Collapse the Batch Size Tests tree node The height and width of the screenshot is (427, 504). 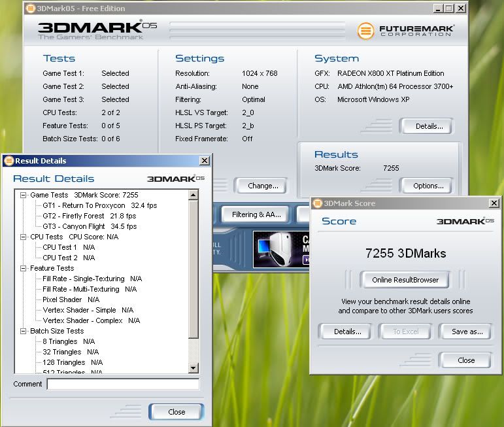click(x=23, y=331)
